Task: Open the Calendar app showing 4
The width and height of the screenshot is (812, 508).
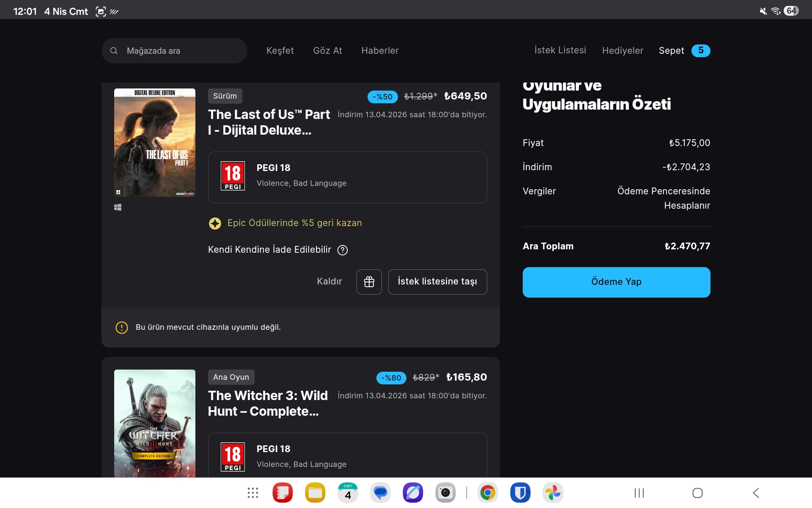Action: tap(348, 493)
